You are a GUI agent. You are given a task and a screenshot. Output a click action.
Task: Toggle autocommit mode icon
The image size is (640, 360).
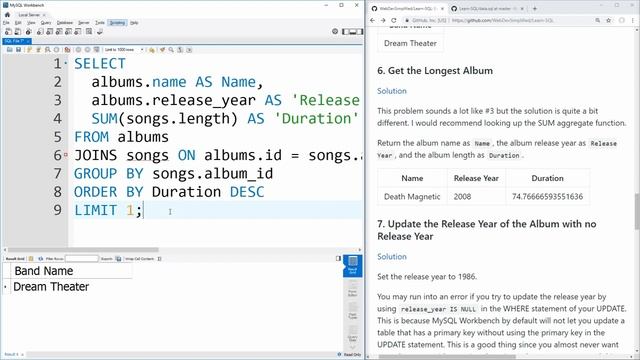[97, 50]
